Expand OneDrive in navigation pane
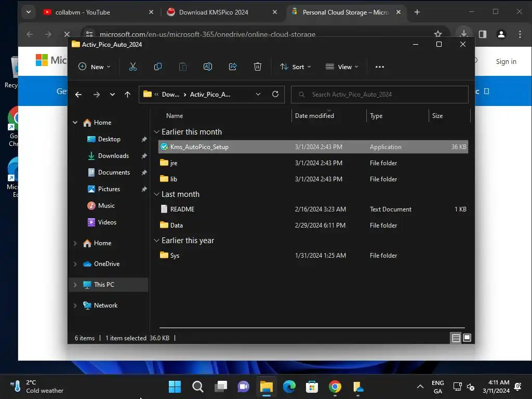532x399 pixels. (75, 264)
